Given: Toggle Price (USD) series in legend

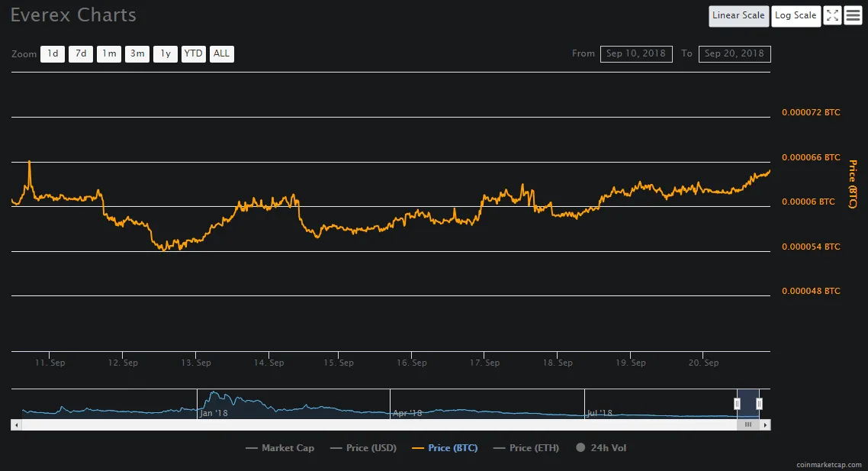Looking at the screenshot, I should (363, 448).
